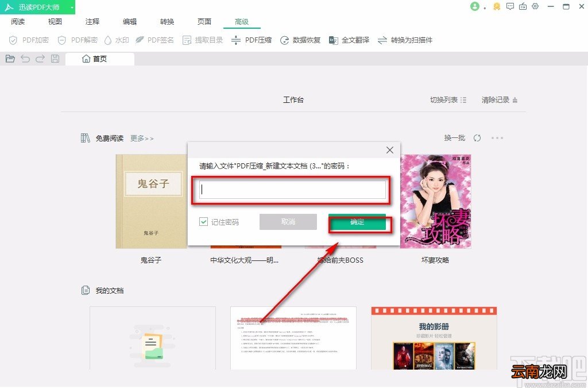The height and width of the screenshot is (388, 588).
Task: Open the 页面 tab
Action: (x=204, y=22)
